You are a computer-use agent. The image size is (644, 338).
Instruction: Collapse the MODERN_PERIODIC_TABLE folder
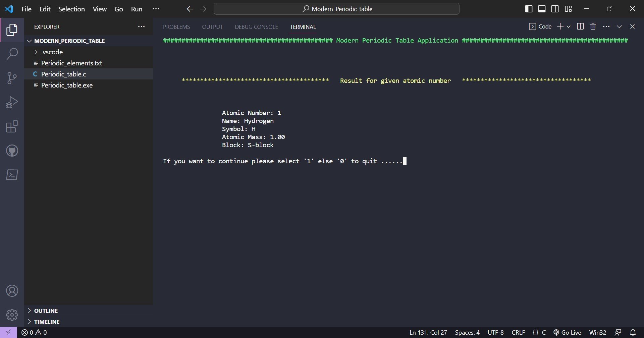click(30, 41)
